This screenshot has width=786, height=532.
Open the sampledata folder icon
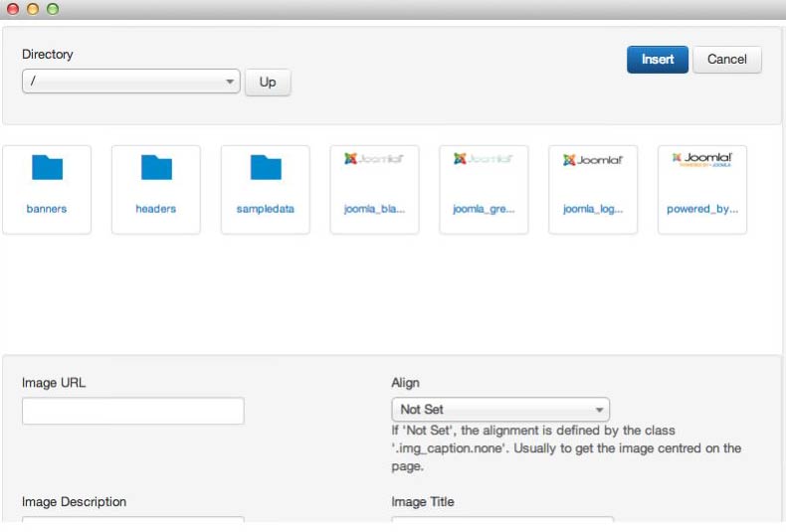266,167
